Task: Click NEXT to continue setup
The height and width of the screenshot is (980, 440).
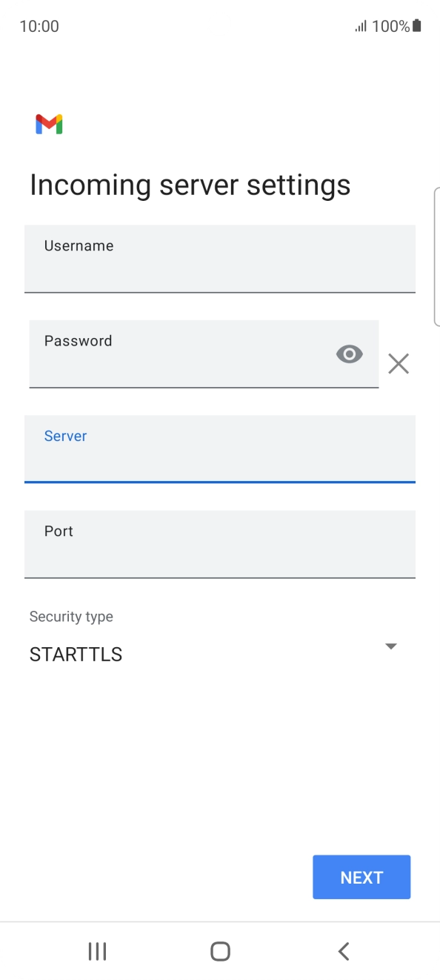Action: (361, 877)
